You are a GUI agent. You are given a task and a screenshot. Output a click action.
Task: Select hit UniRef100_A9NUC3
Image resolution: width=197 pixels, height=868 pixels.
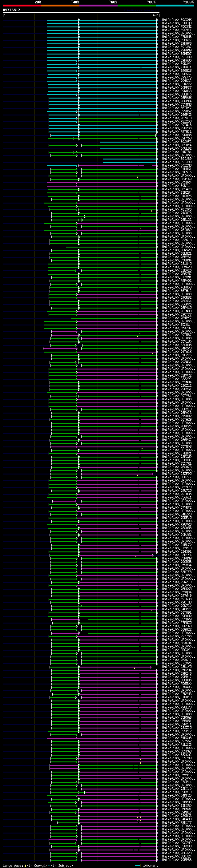(177, 91)
